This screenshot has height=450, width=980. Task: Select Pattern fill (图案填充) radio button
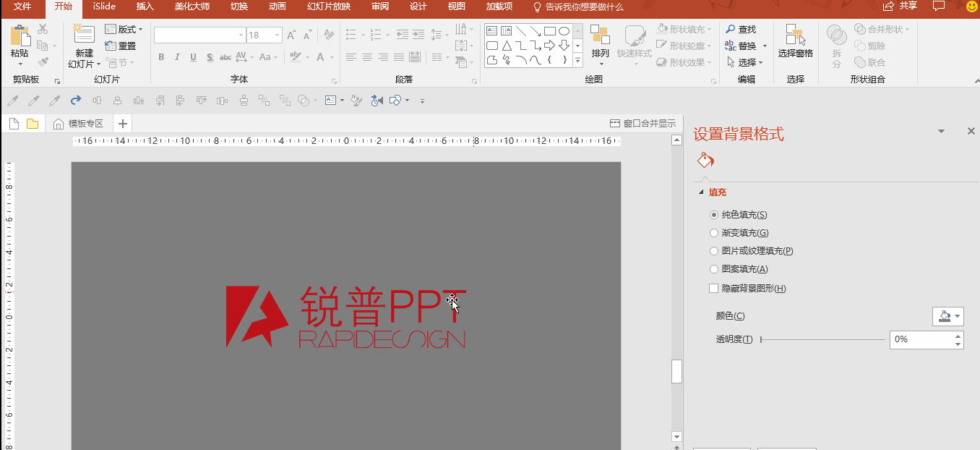tap(714, 269)
